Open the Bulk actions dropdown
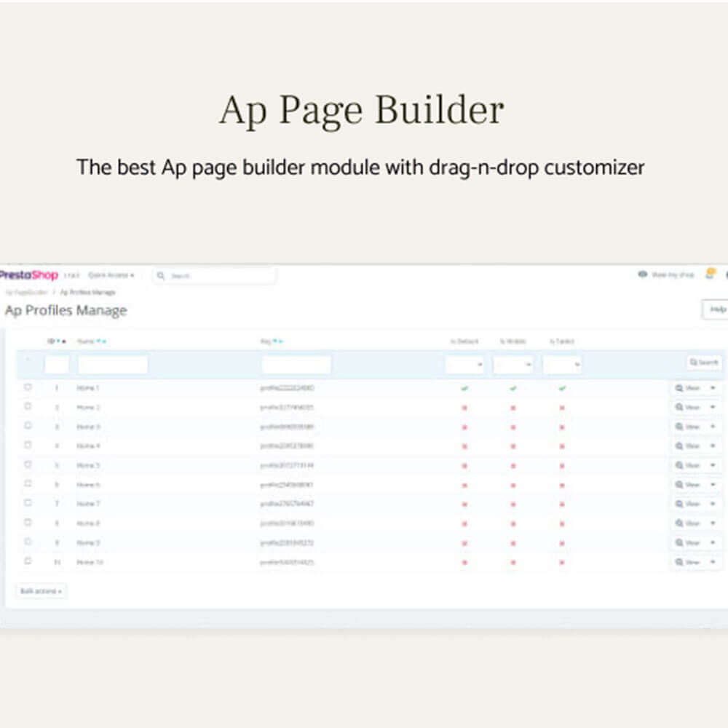This screenshot has width=728, height=728. coord(41,591)
